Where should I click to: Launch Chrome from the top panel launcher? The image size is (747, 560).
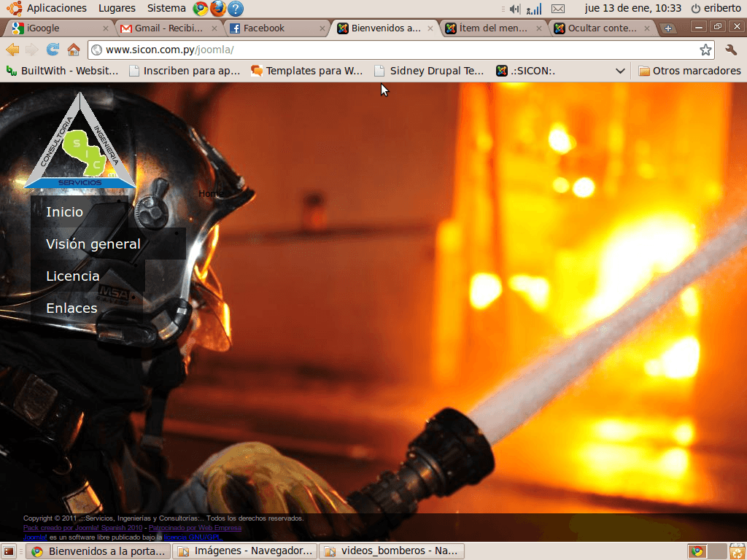coord(200,8)
